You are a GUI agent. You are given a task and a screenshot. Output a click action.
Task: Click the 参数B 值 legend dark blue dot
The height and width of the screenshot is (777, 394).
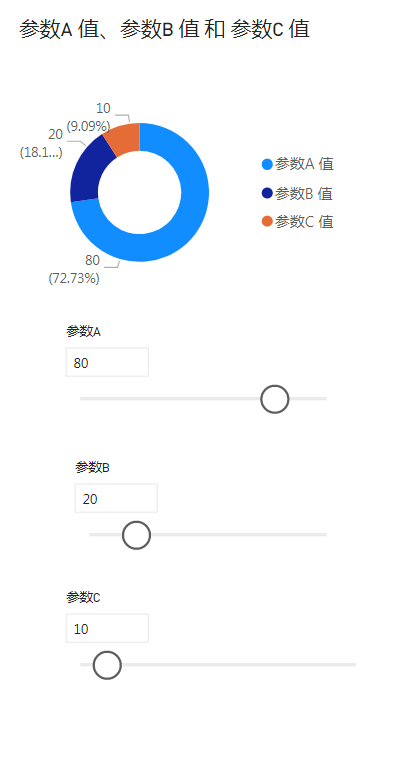267,193
